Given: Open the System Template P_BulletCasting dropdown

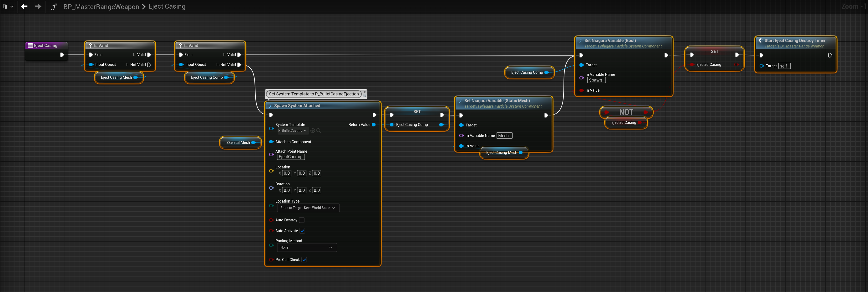Looking at the screenshot, I should click(x=292, y=130).
